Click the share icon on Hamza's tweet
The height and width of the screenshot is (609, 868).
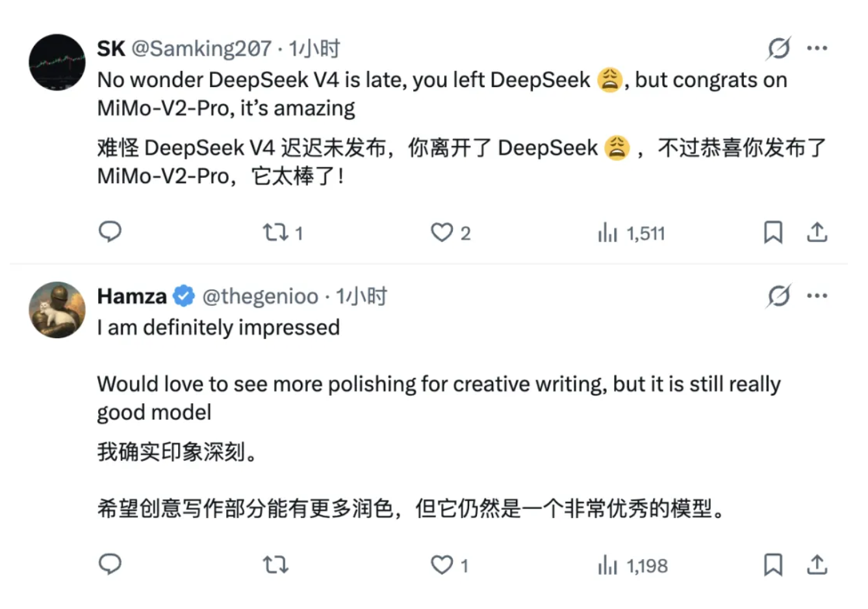point(817,565)
